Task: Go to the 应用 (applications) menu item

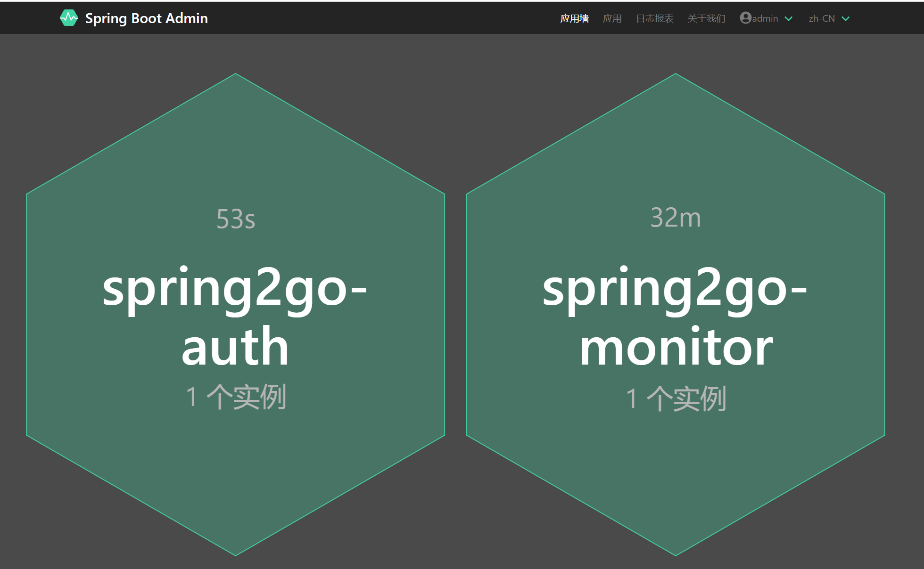Action: 612,18
